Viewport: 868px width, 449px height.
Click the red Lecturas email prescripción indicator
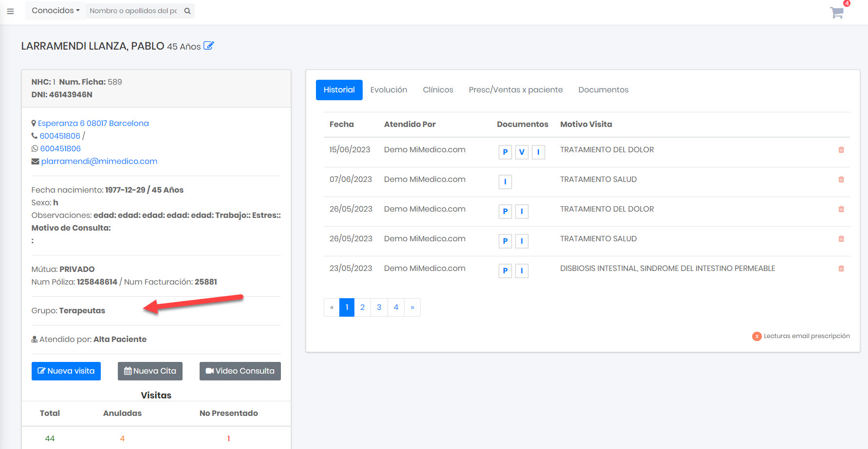(x=757, y=336)
